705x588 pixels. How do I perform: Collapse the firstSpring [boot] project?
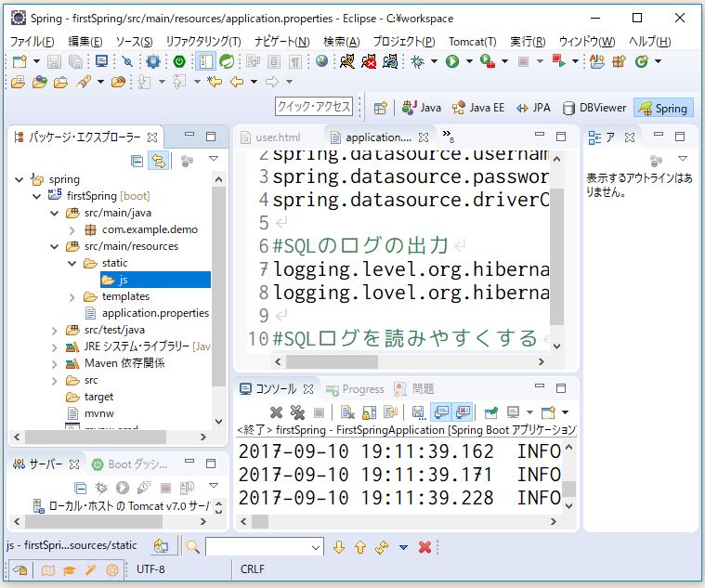37,196
